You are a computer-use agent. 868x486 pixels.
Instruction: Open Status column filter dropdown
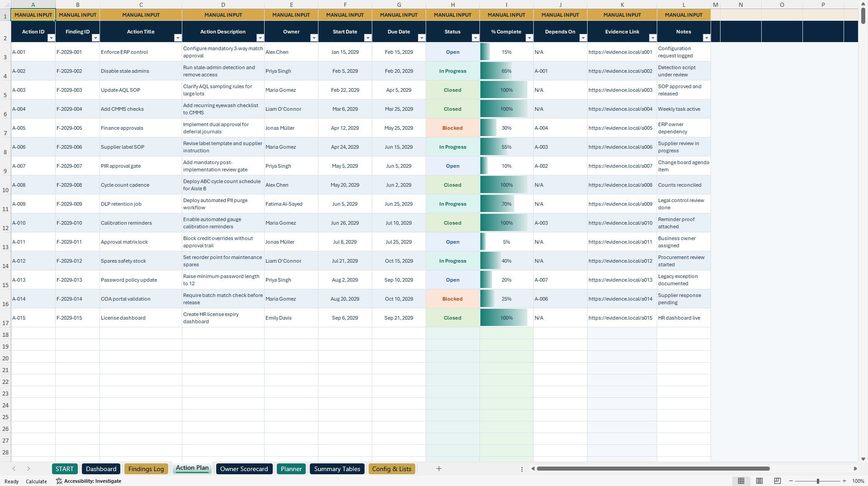(x=475, y=38)
